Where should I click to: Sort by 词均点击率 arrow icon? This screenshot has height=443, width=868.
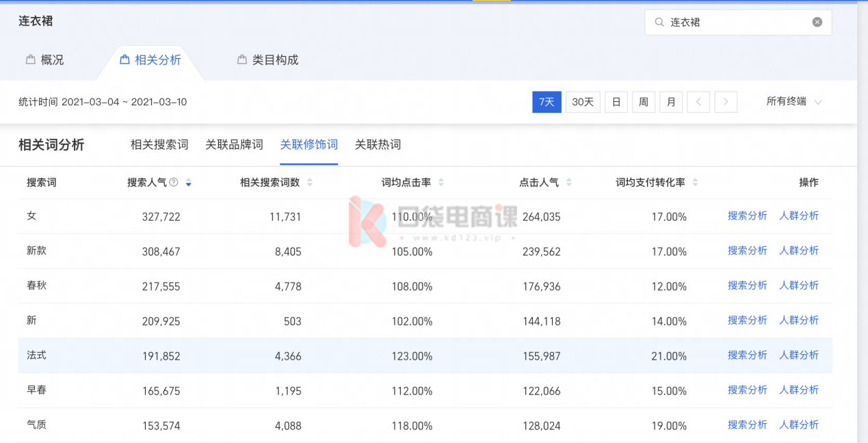[x=441, y=183]
